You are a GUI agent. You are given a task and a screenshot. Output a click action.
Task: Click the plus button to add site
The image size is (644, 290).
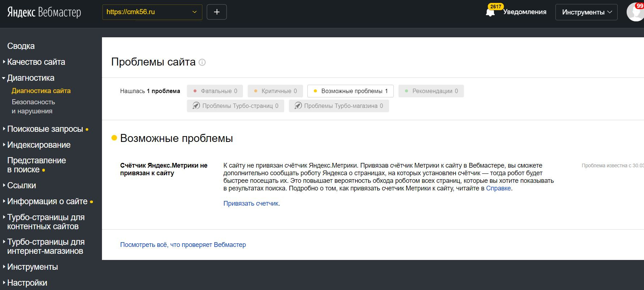coord(217,12)
